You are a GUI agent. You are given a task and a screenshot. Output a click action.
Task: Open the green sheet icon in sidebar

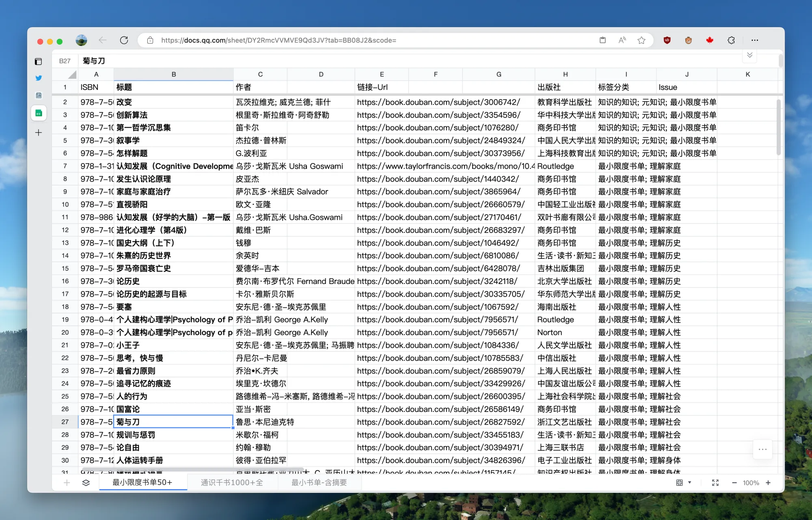click(39, 113)
